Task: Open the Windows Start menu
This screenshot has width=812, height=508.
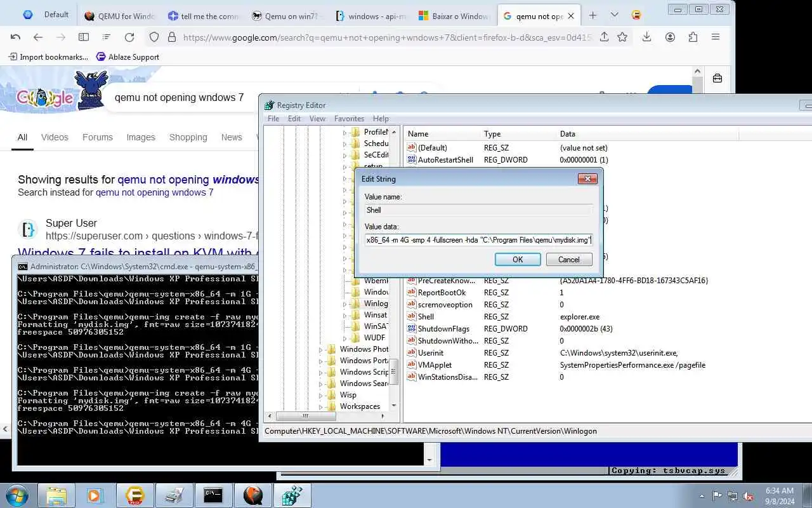Action: click(x=16, y=495)
